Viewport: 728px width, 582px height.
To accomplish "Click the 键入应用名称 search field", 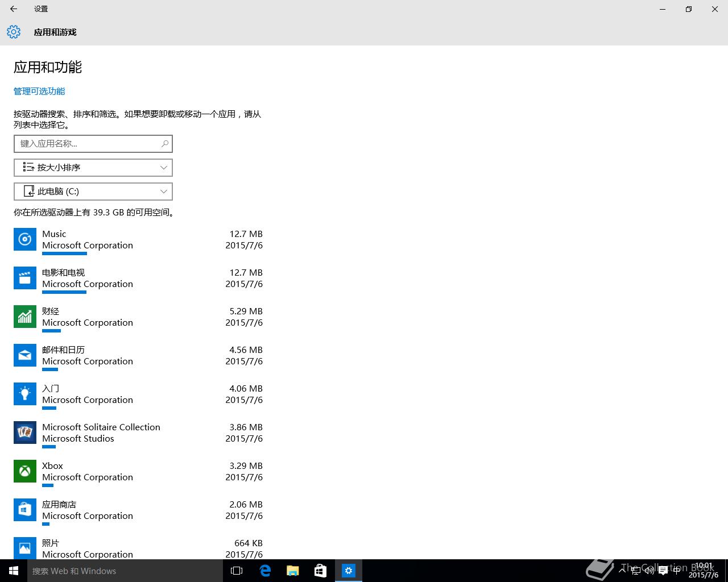I will [93, 144].
